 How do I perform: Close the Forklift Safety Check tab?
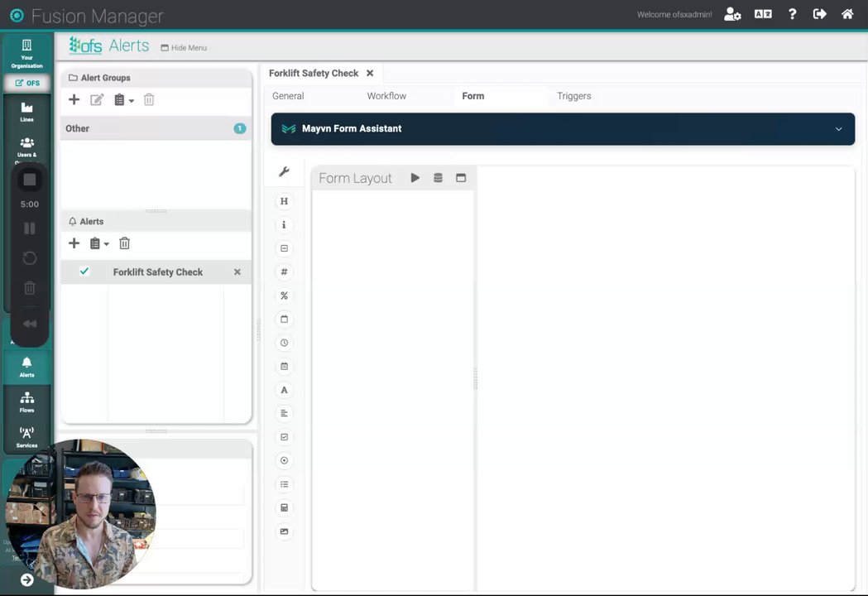[x=370, y=73]
